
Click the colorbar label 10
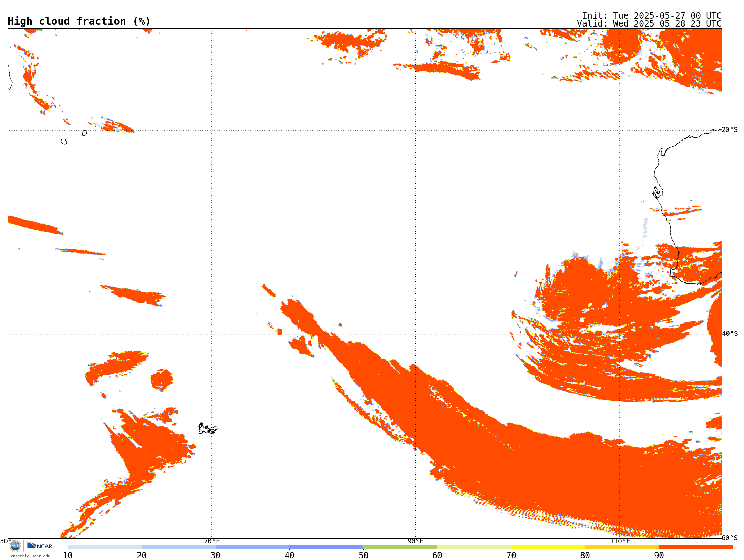[x=68, y=555]
